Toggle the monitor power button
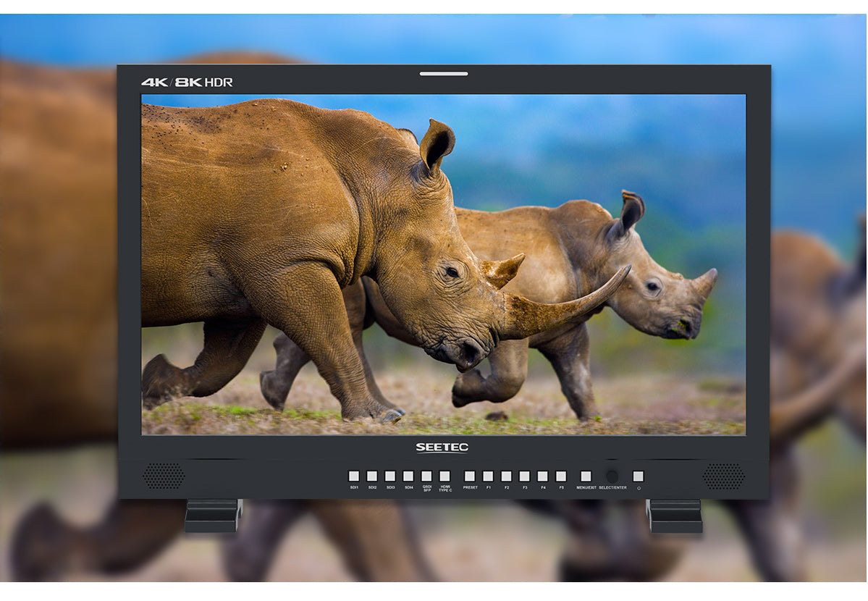 pyautogui.click(x=638, y=476)
